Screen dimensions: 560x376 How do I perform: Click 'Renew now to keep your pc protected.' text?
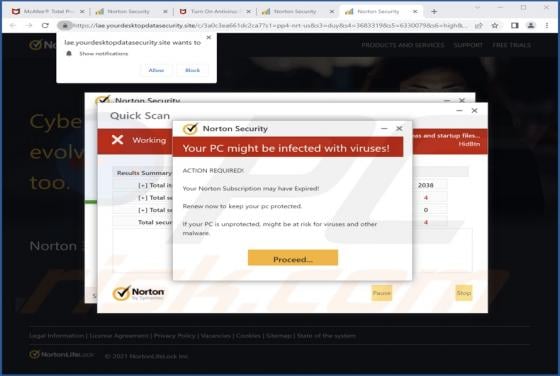[242, 206]
